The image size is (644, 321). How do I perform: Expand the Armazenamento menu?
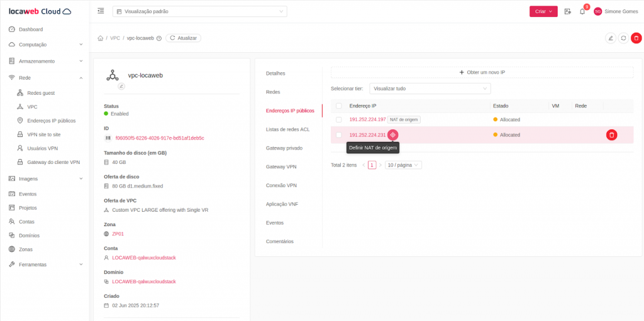[45, 61]
